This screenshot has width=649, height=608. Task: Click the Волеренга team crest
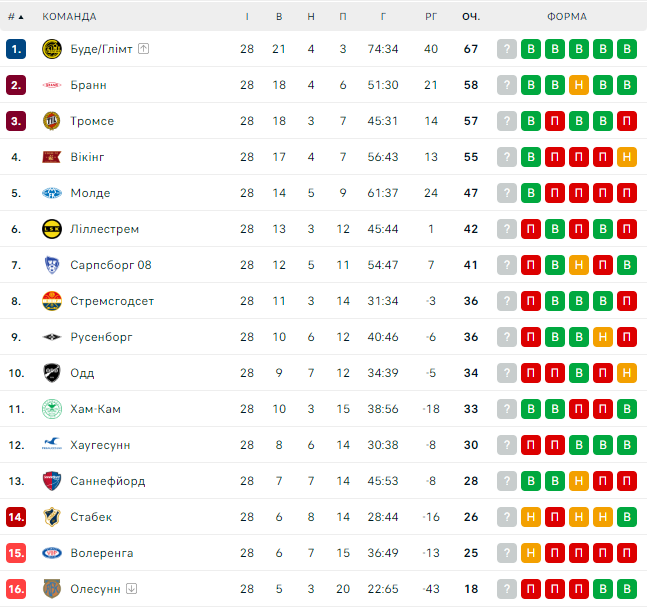pyautogui.click(x=52, y=553)
